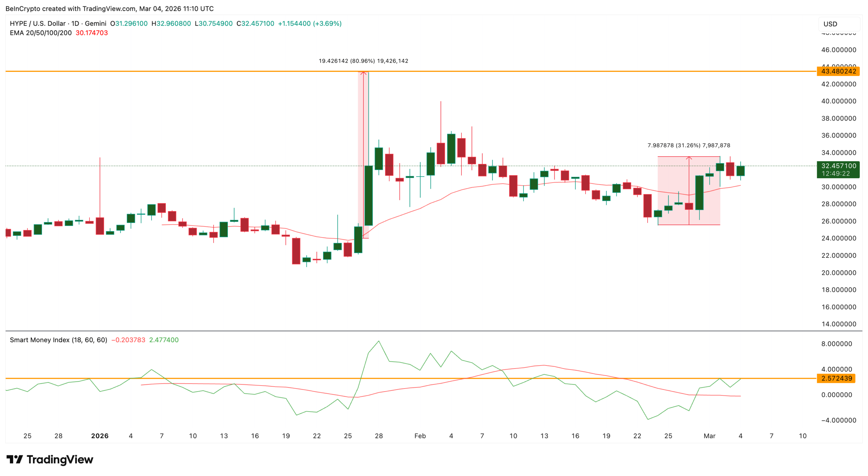Click the Smart Money green value 2.477400
Viewport: 868px width, 476px height.
(x=164, y=340)
